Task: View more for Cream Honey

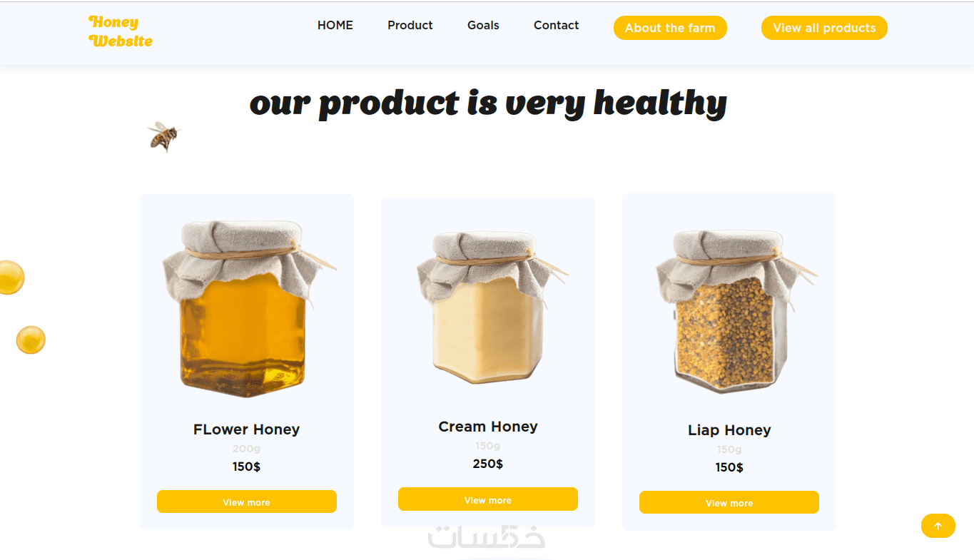Action: [x=488, y=499]
